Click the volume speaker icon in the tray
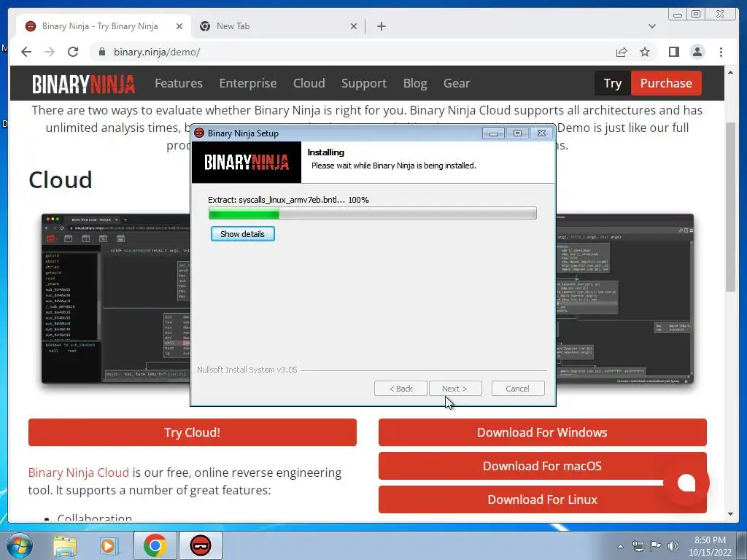The image size is (747, 560). tap(673, 546)
